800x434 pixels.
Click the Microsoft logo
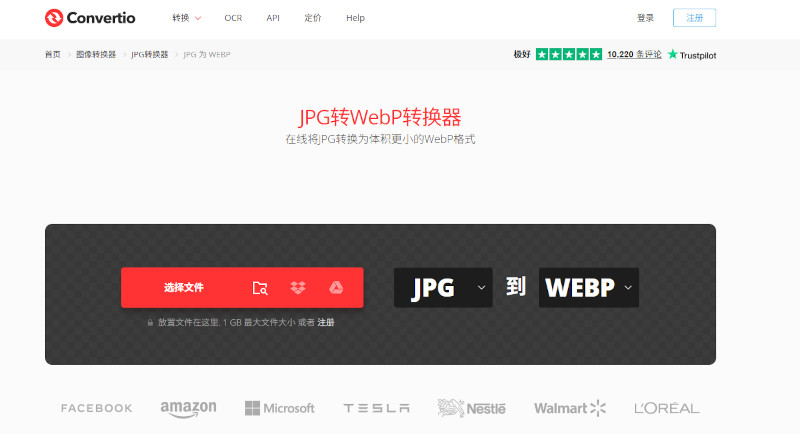pyautogui.click(x=280, y=409)
